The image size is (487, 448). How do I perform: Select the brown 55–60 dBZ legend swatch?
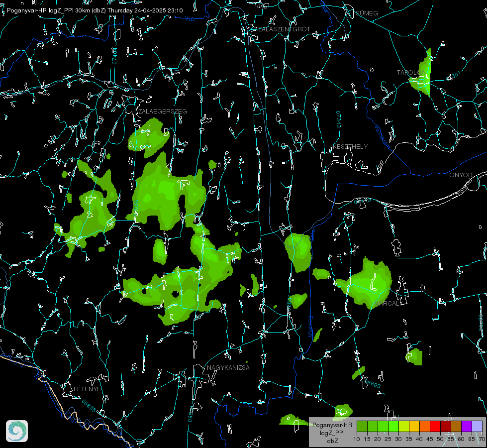click(456, 426)
